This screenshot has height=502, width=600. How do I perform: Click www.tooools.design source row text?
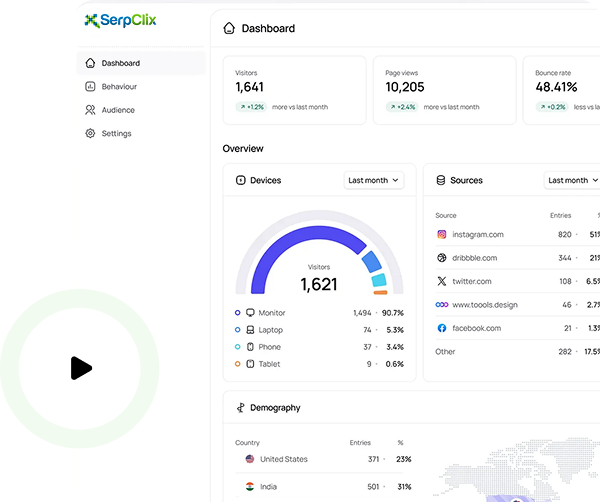pyautogui.click(x=485, y=305)
